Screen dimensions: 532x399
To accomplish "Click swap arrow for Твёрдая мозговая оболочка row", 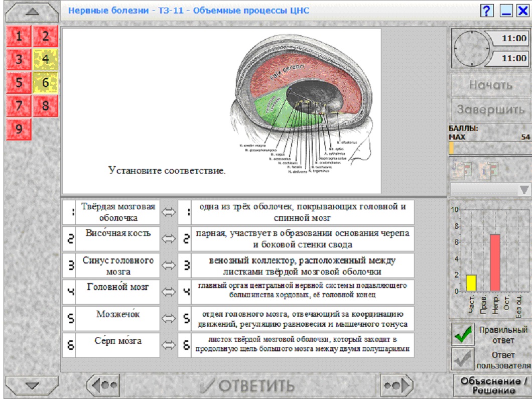I will coord(169,212).
